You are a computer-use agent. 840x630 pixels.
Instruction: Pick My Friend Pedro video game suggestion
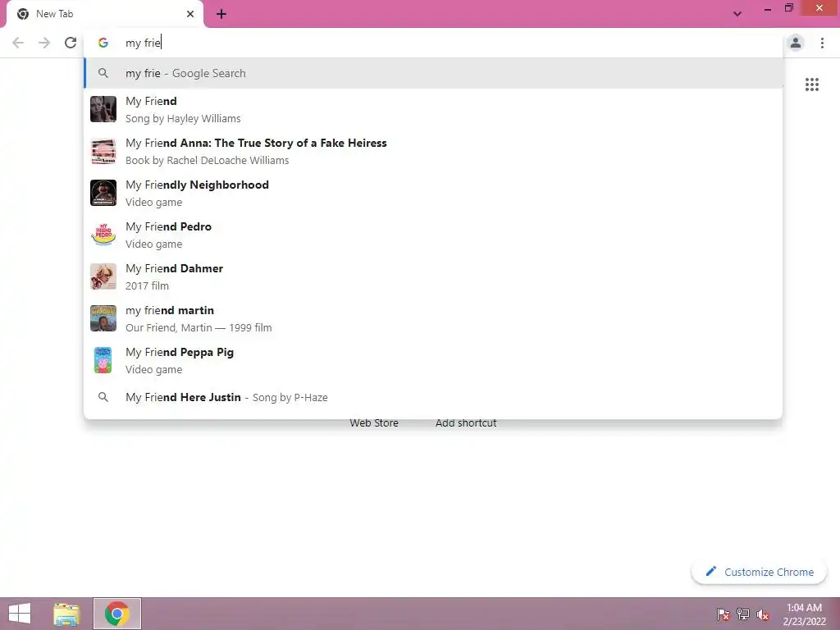coord(433,235)
